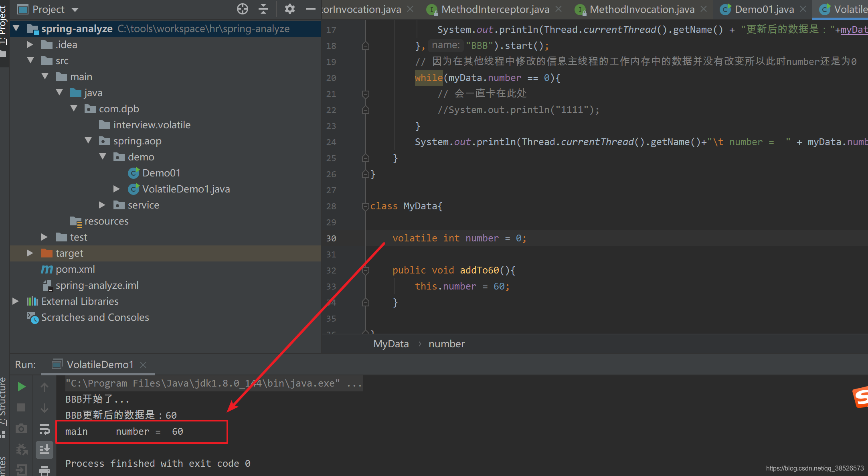Close the Demo01.java tab

point(803,9)
